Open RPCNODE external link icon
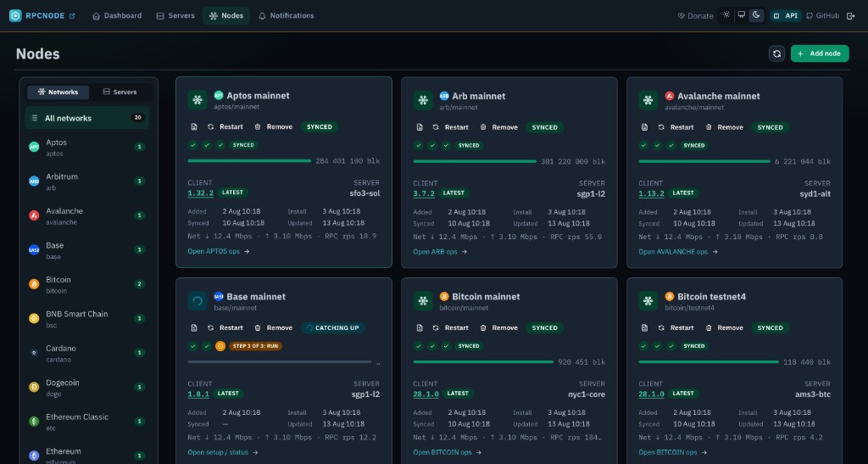This screenshot has height=464, width=868. click(x=72, y=16)
